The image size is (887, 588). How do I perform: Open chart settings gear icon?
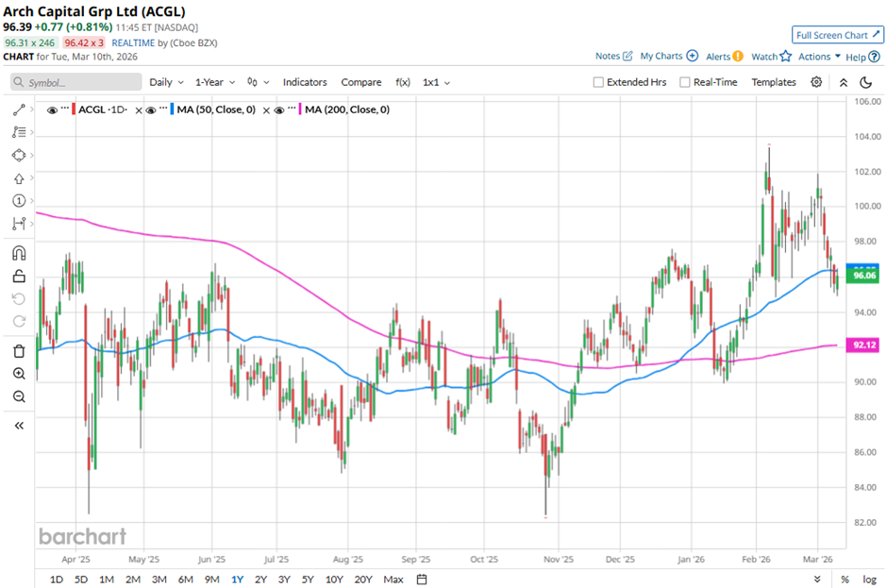click(816, 82)
